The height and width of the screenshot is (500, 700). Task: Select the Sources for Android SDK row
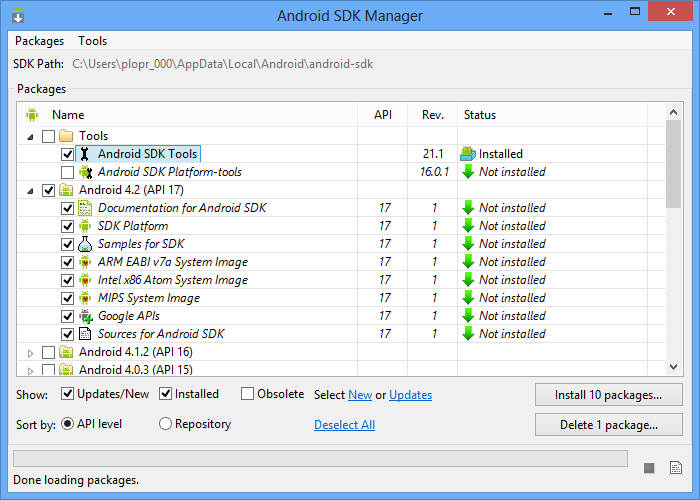341,334
